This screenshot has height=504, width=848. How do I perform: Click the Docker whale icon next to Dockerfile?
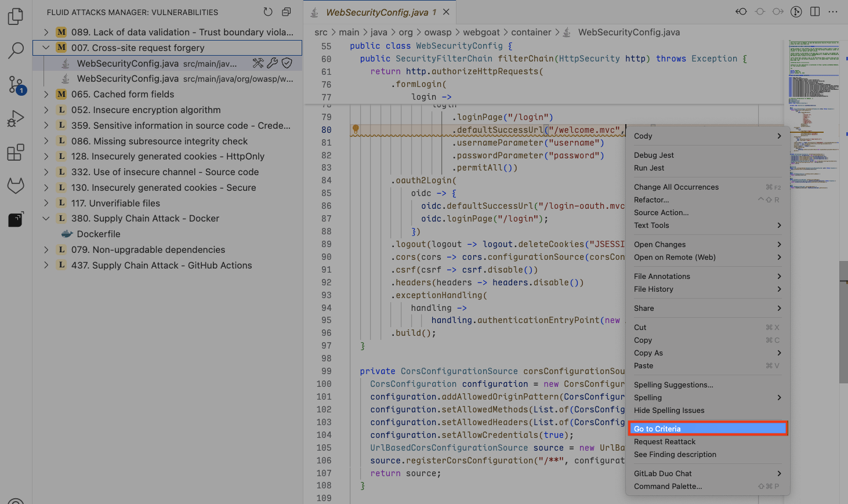pos(67,234)
